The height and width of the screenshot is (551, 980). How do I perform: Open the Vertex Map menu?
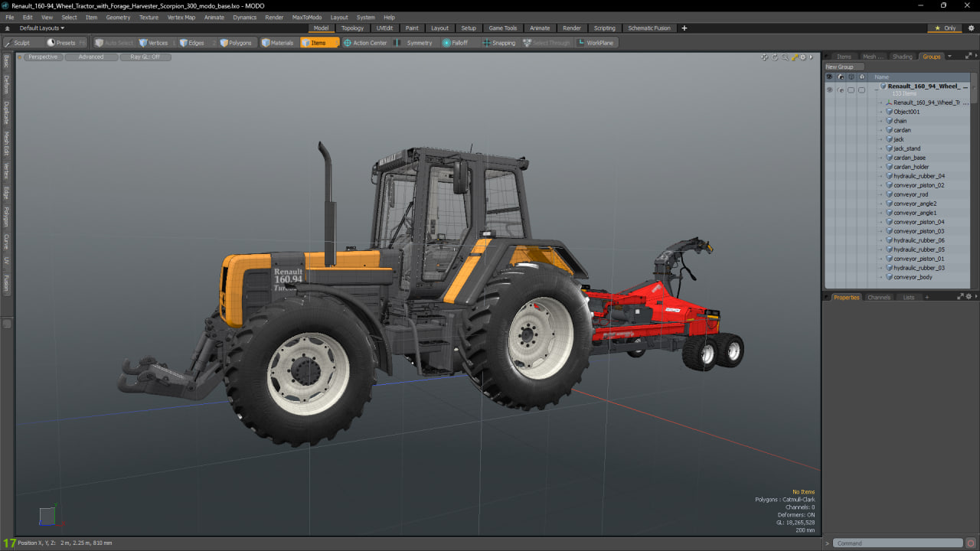181,17
